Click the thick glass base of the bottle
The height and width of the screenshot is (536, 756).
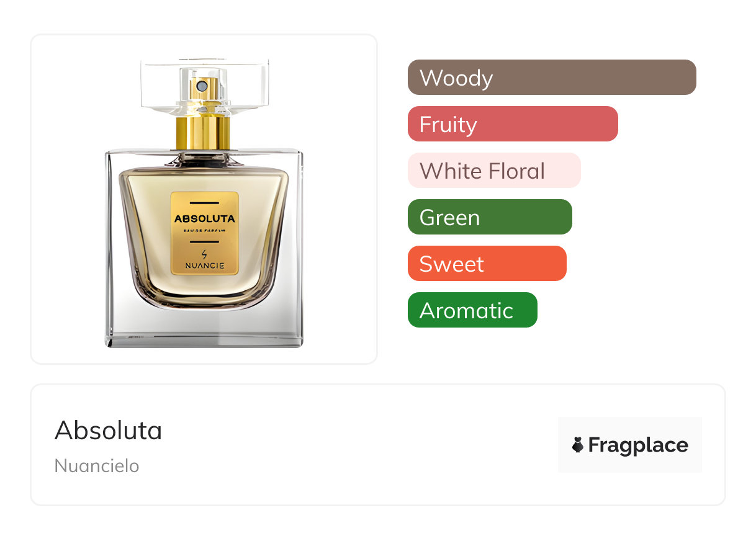click(204, 328)
